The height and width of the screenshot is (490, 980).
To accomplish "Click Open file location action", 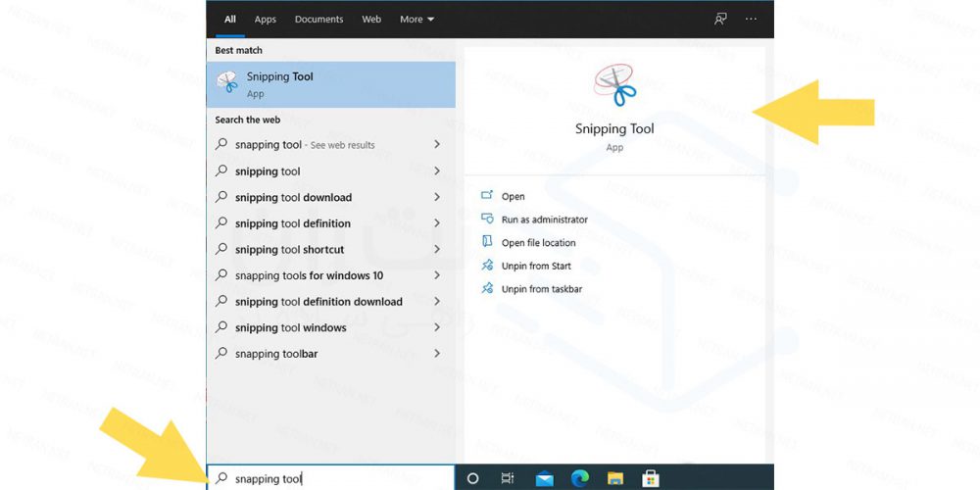I will 538,243.
